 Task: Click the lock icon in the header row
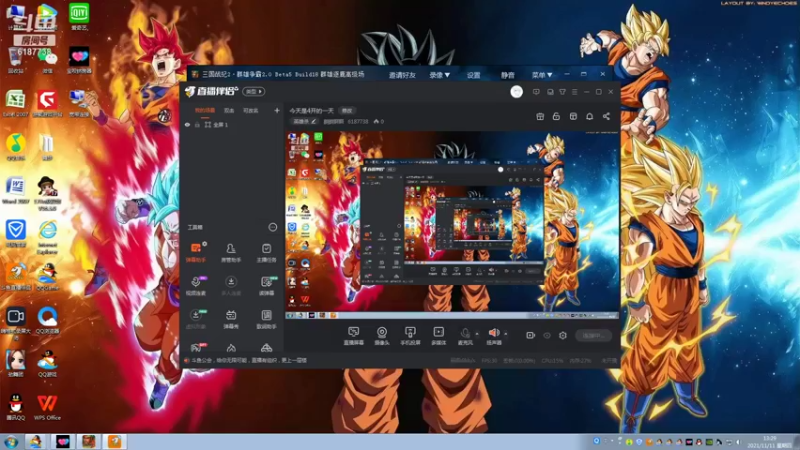(556, 116)
